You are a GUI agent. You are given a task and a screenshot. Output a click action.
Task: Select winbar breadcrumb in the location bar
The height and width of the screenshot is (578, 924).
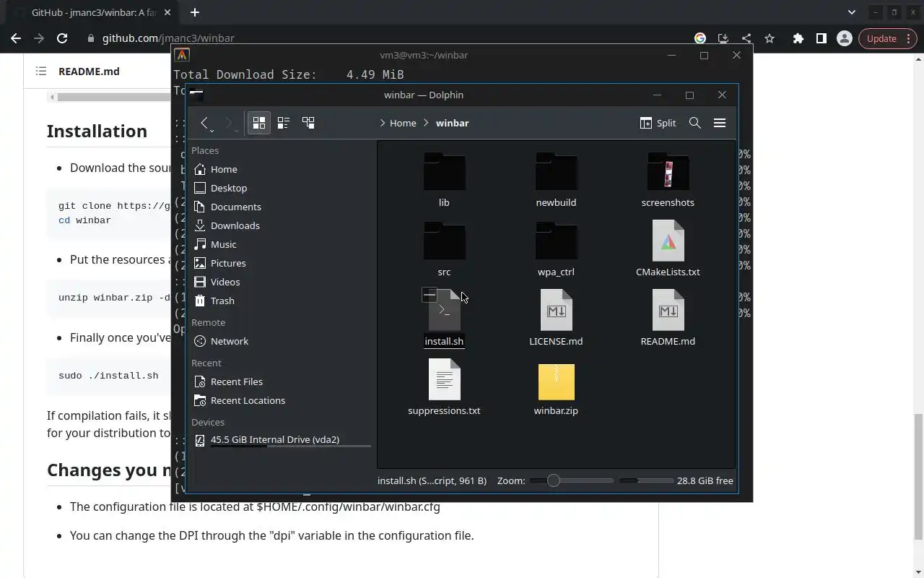tap(453, 123)
